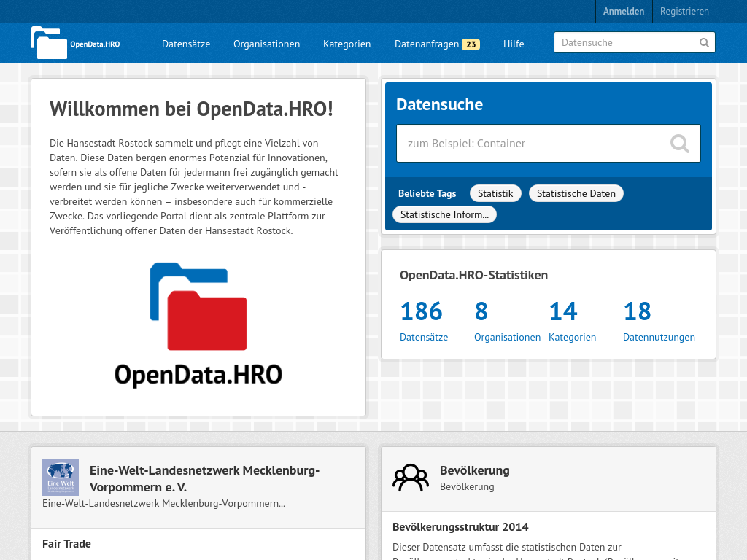This screenshot has height=560, width=747.
Task: Open the Kategorien menu item
Action: coord(347,44)
